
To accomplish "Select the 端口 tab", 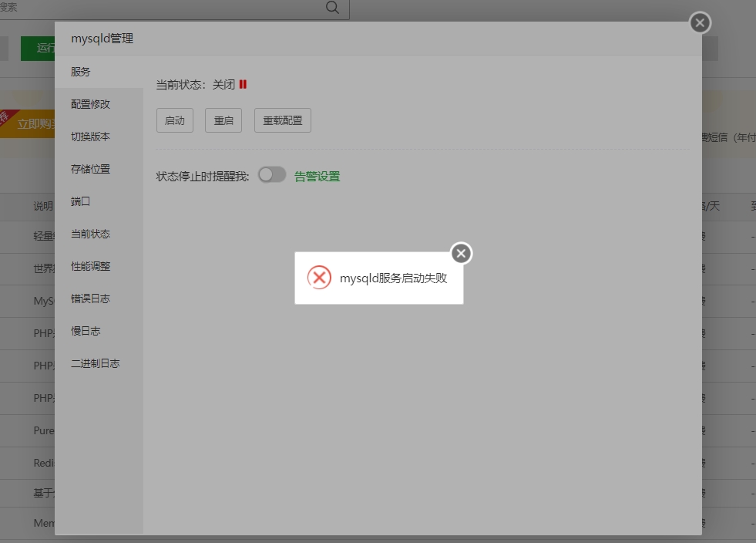I will click(99, 201).
